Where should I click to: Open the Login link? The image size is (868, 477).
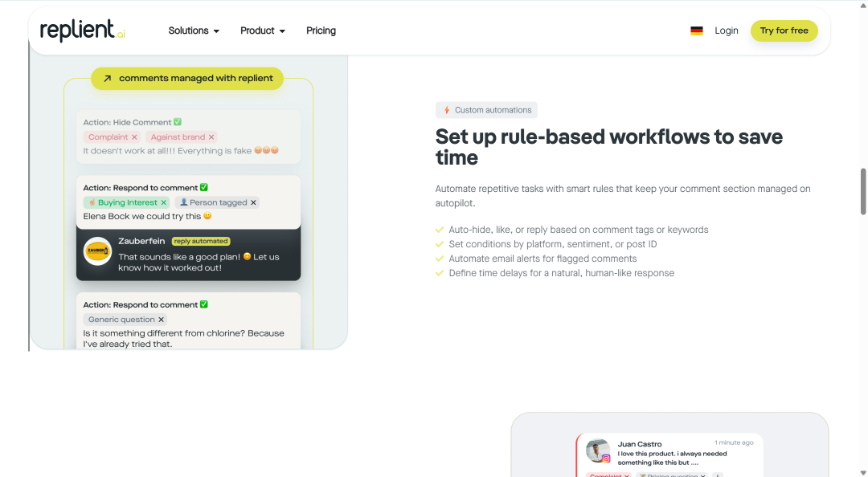tap(727, 31)
